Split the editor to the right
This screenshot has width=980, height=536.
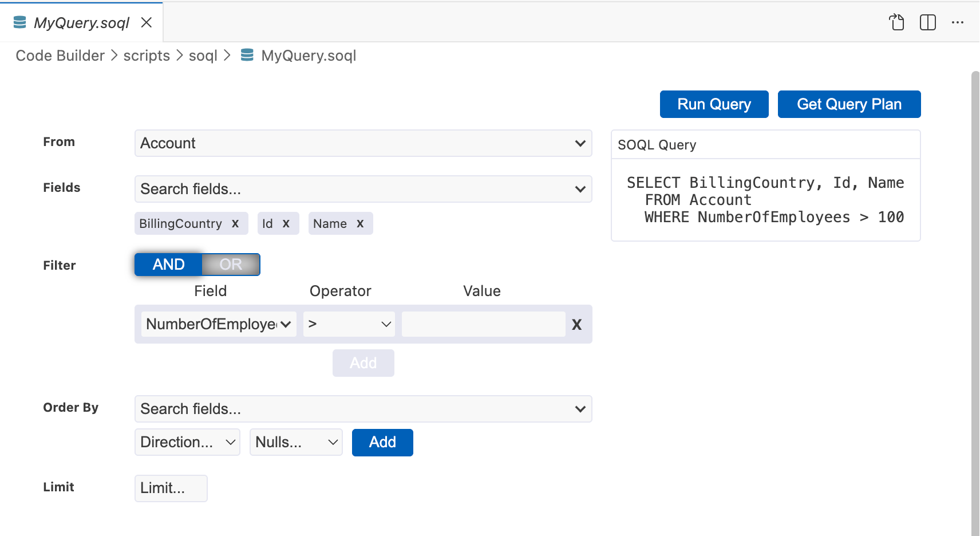tap(928, 22)
